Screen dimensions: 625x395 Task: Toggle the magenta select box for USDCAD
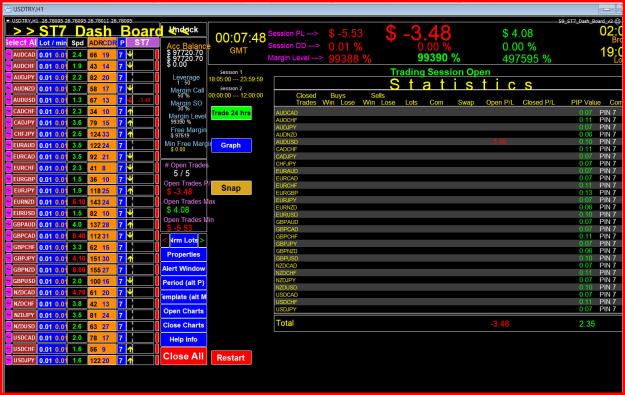pyautogui.click(x=9, y=338)
